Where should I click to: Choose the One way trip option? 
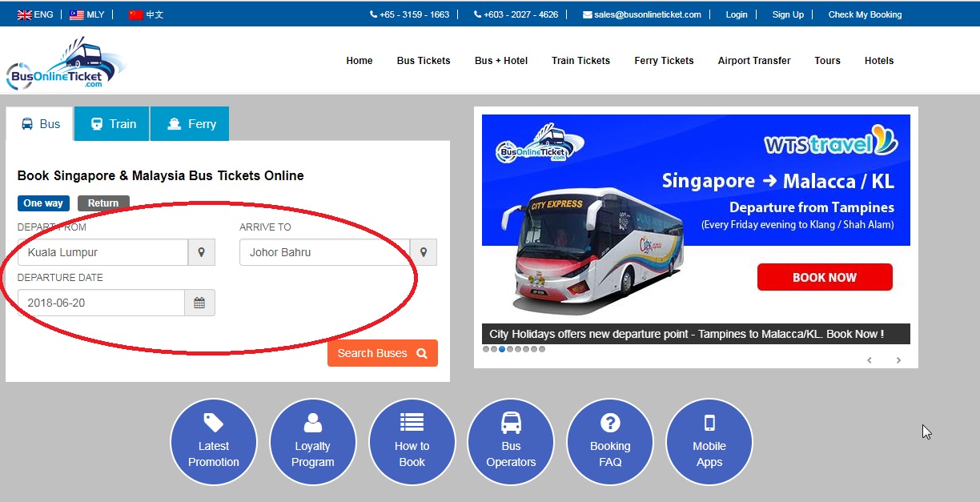(43, 203)
